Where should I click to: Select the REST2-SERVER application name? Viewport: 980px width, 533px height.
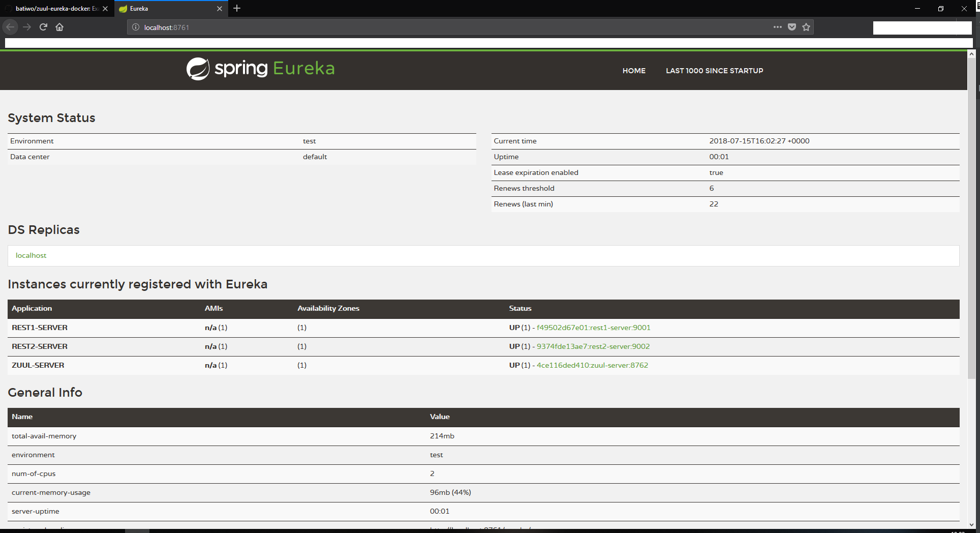pyautogui.click(x=40, y=346)
